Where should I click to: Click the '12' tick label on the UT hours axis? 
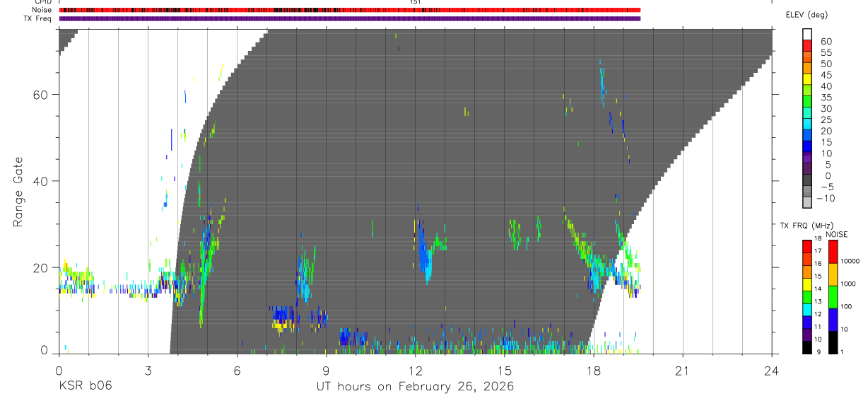[415, 370]
